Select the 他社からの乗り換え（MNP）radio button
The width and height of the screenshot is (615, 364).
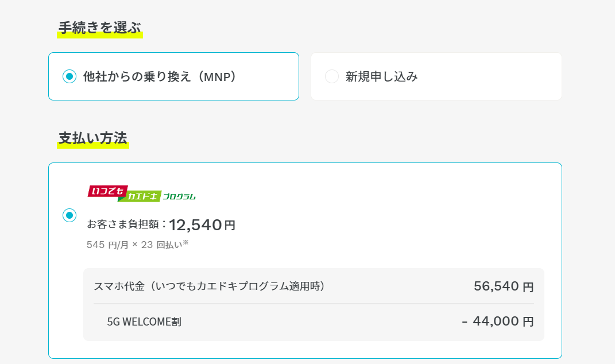click(x=69, y=76)
